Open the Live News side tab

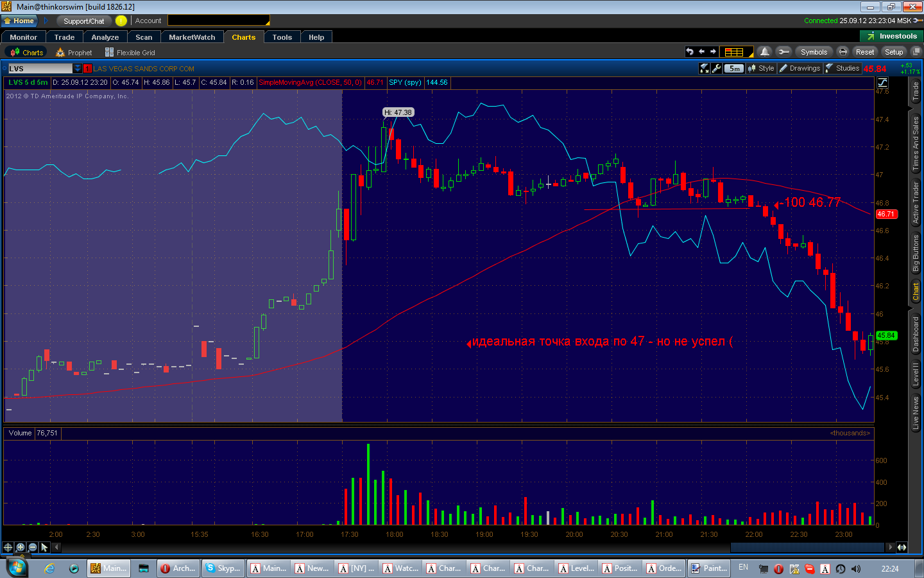point(916,412)
